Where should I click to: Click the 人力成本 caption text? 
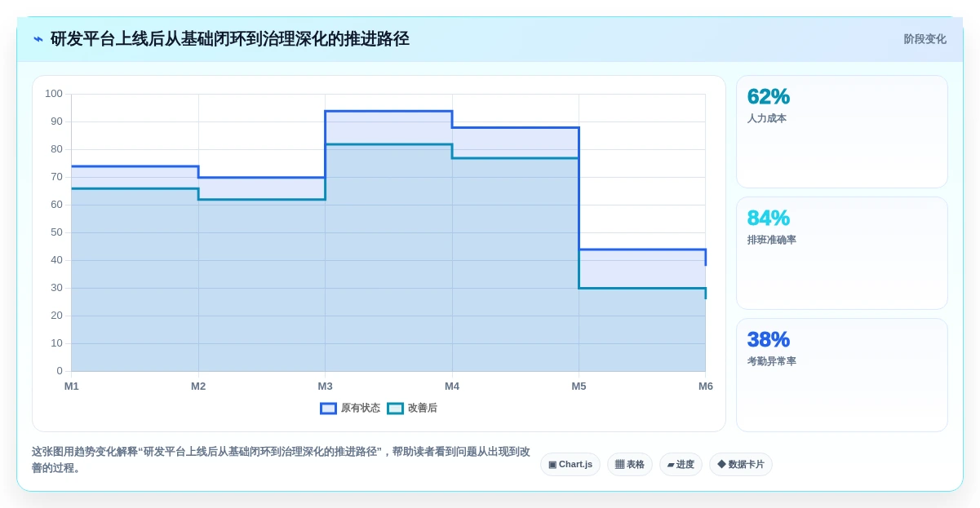tap(767, 118)
